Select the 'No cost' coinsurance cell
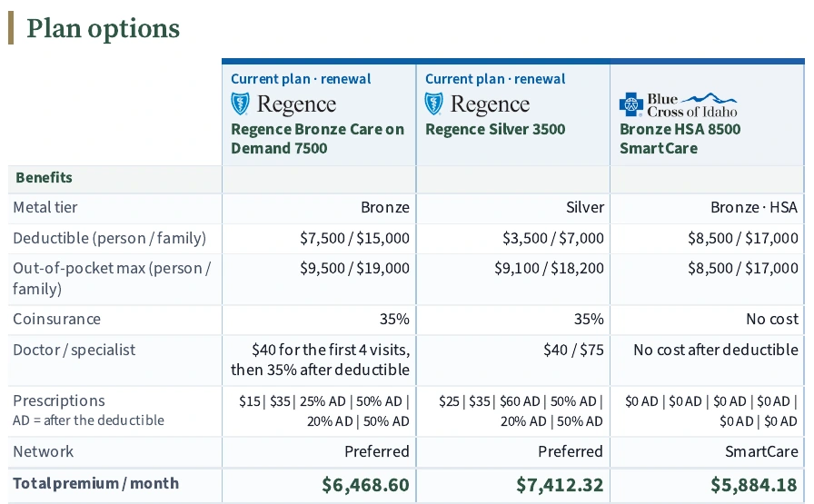 coord(772,320)
